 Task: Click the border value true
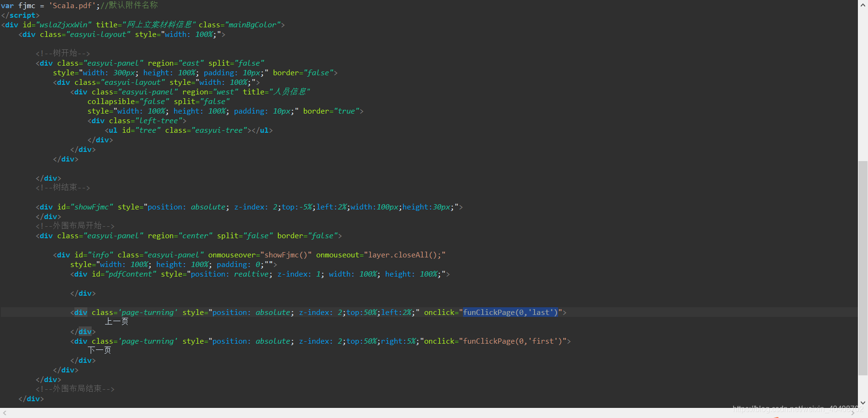point(346,111)
